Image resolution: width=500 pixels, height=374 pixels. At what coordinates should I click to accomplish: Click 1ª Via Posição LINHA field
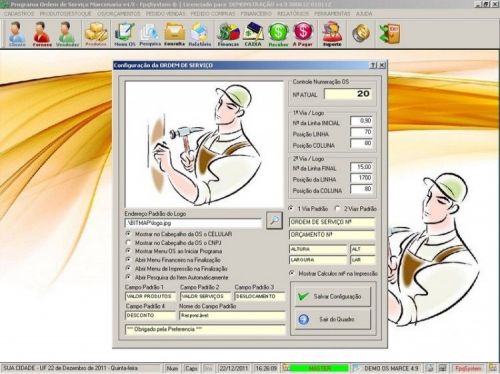pyautogui.click(x=361, y=132)
